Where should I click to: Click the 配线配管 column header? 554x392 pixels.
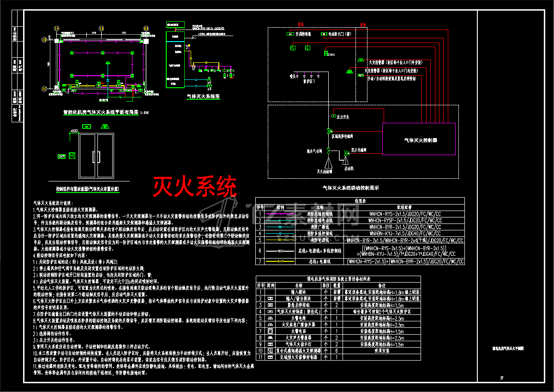tap(404, 208)
